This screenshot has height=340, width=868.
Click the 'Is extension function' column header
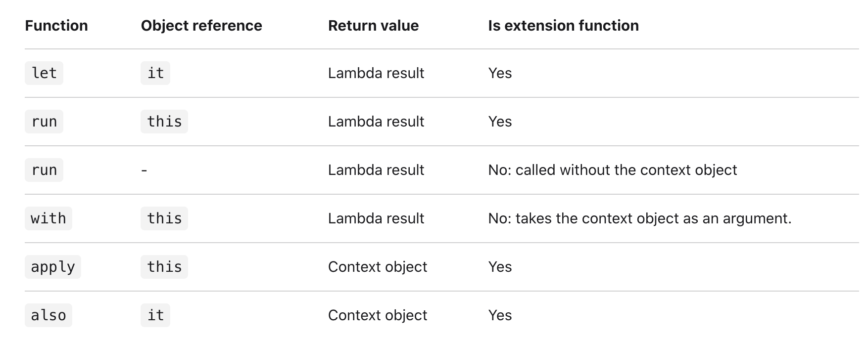tap(563, 26)
